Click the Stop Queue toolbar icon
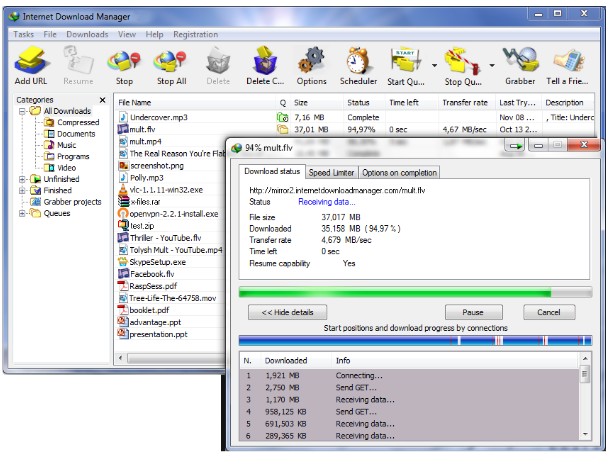616x466 pixels. click(x=462, y=61)
